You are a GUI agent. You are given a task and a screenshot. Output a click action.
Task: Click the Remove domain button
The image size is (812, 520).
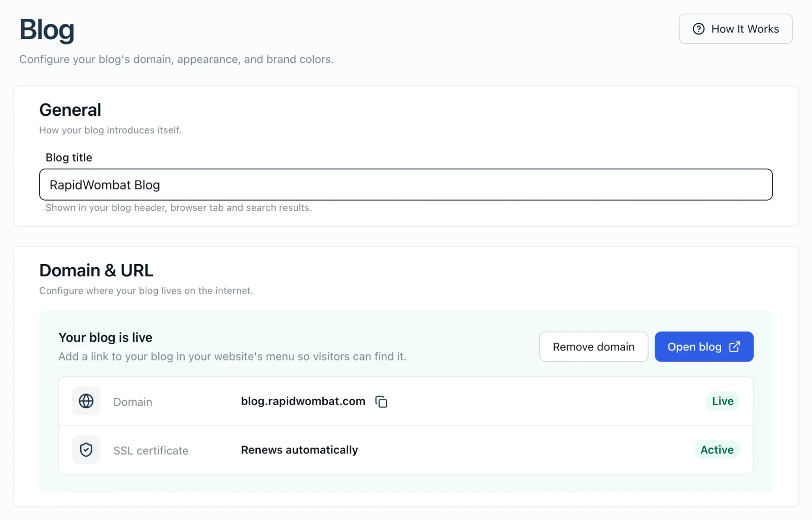click(x=593, y=347)
